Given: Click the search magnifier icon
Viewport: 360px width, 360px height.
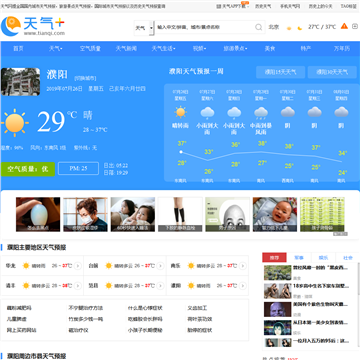Looking at the screenshot, I should 259,27.
